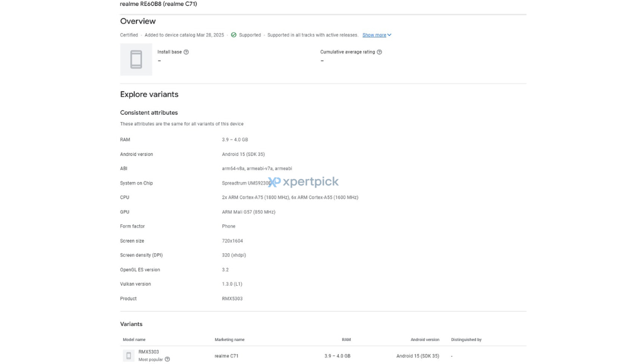This screenshot has width=643, height=364.
Task: Click the Distinguished by column header
Action: coord(466,340)
